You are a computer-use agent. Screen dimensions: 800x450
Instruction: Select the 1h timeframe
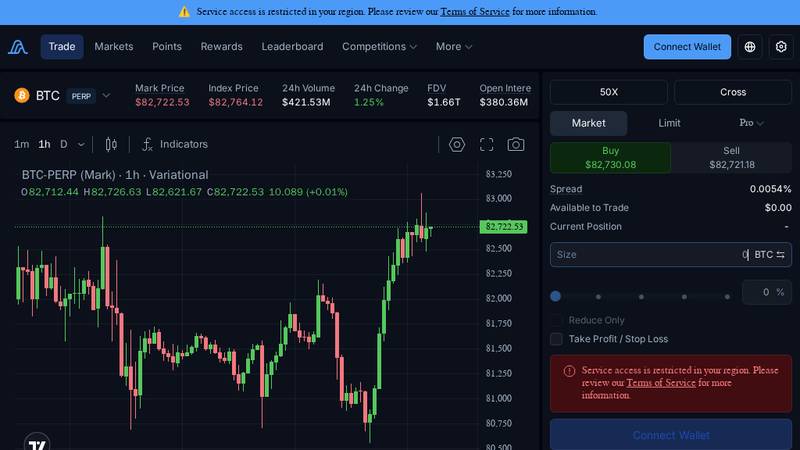coord(44,144)
